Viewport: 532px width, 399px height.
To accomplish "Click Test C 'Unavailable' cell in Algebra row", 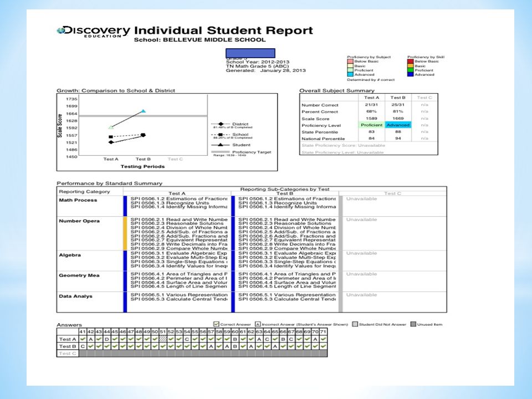I will pyautogui.click(x=361, y=253).
